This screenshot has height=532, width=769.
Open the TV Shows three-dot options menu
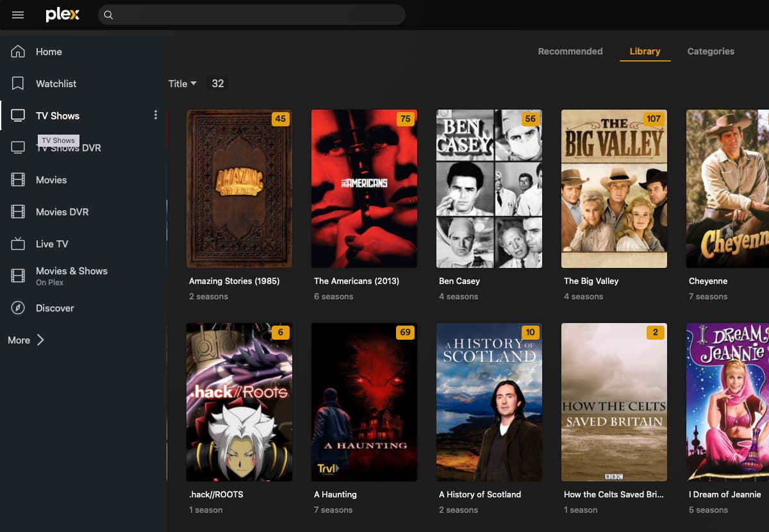[x=155, y=115]
